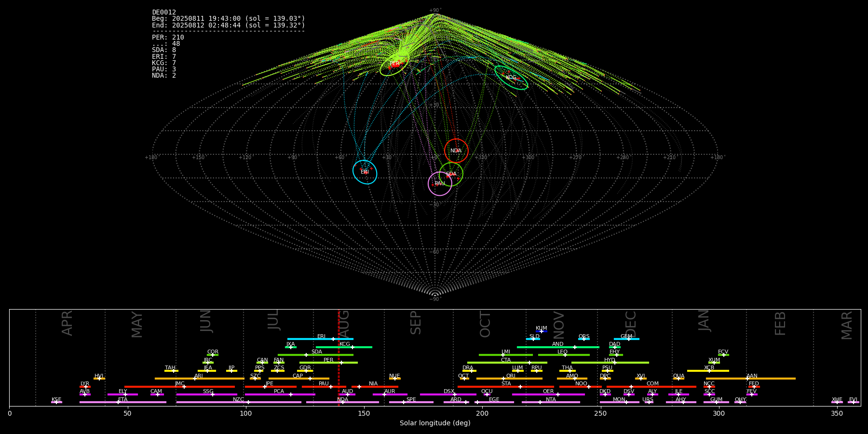Select the legend entry NDA: 2
Screen dimensions: 868x434
pyautogui.click(x=164, y=76)
